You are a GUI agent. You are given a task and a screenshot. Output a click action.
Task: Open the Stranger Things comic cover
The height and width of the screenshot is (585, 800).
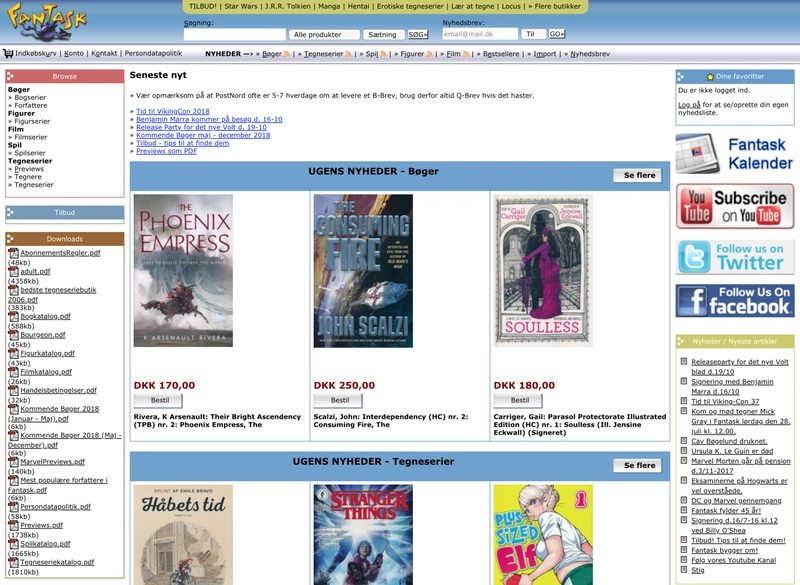tap(363, 535)
